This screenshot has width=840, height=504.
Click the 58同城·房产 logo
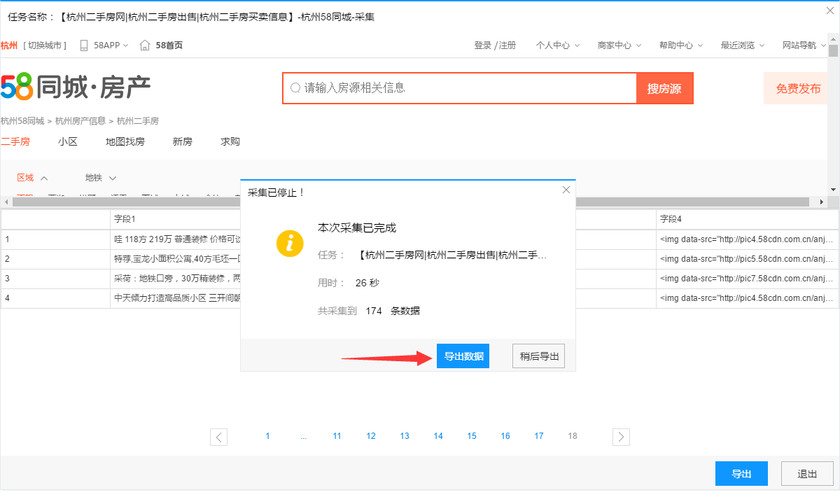tap(76, 87)
